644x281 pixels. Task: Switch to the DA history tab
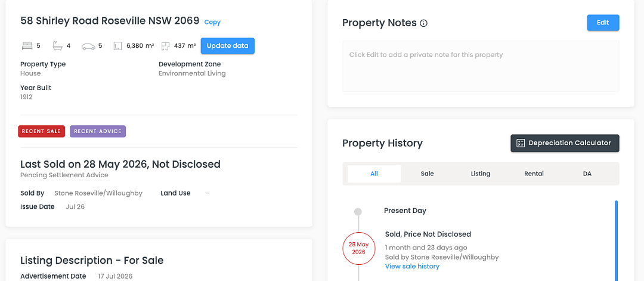click(x=587, y=174)
